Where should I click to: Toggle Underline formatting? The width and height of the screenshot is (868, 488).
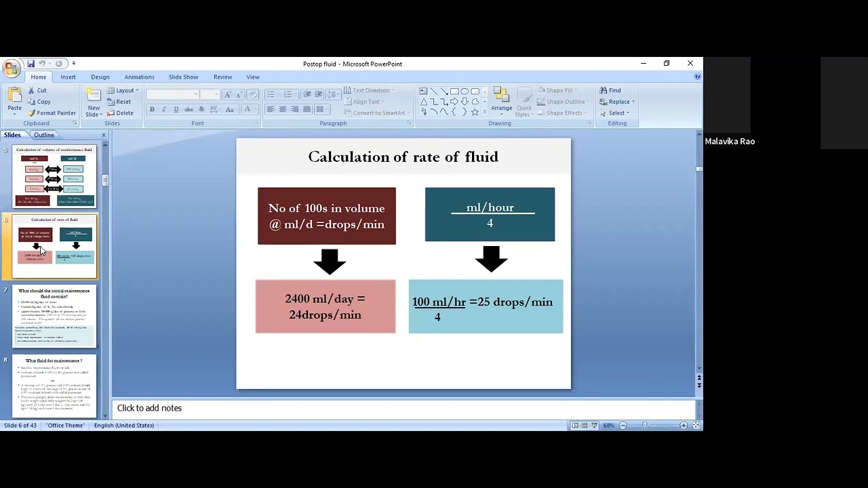click(176, 109)
